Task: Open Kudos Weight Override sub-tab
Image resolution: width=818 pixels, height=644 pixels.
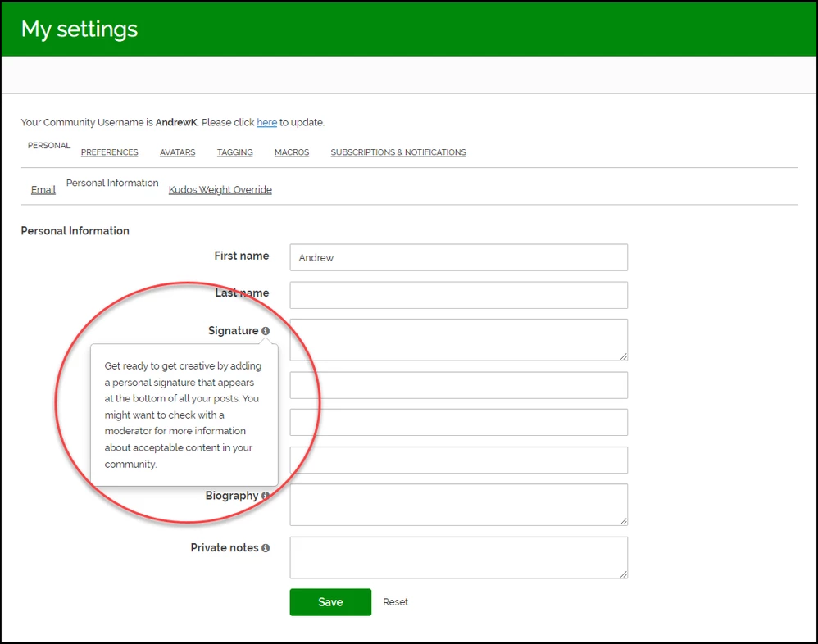Action: 220,190
